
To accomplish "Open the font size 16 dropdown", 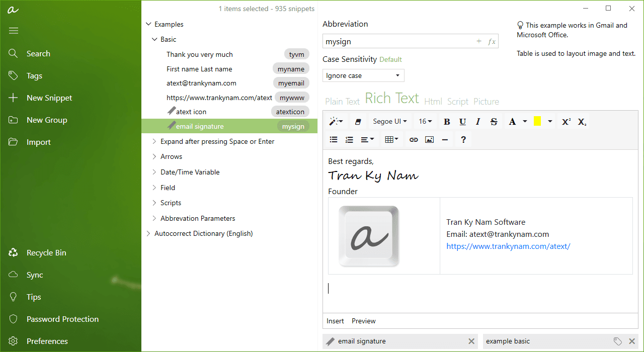I will [426, 121].
